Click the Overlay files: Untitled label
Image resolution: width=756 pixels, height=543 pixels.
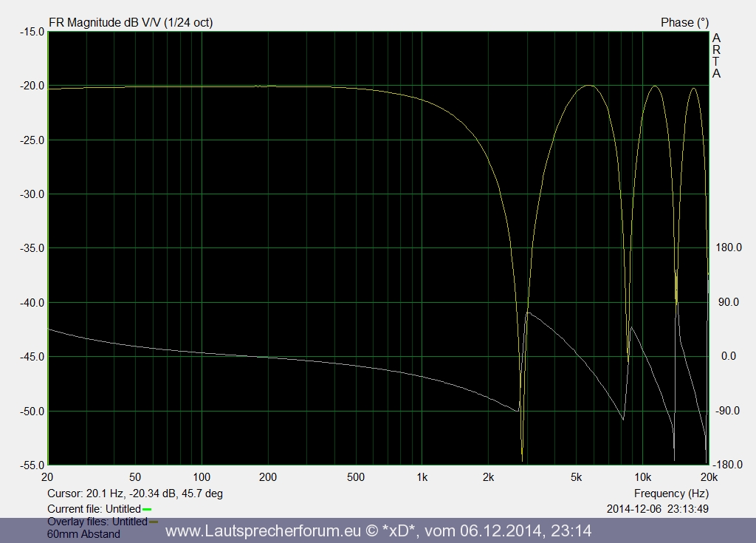(x=97, y=522)
